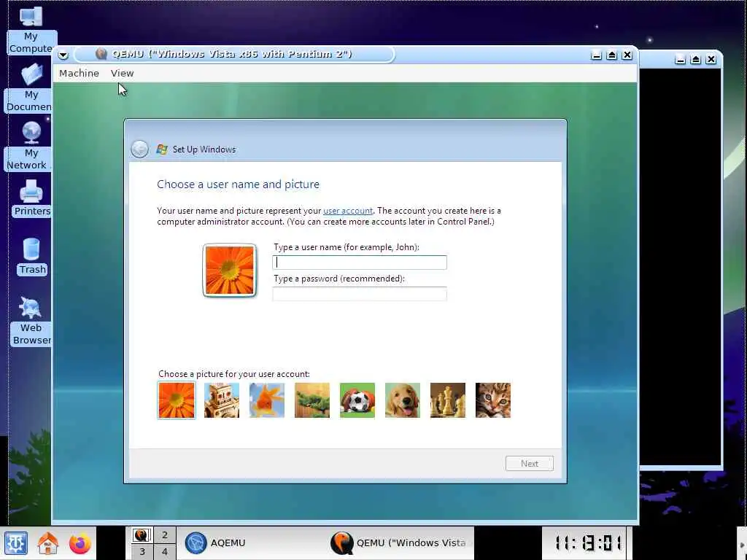Screen dimensions: 747x560
Task: Open My Documents desktop icon
Action: coord(29,87)
